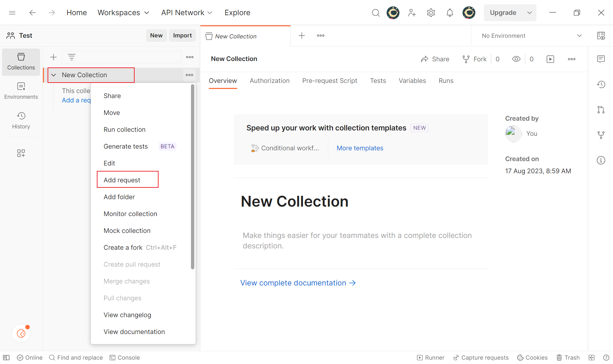Click the filter collections icon
This screenshot has width=613, height=364.
tap(72, 57)
